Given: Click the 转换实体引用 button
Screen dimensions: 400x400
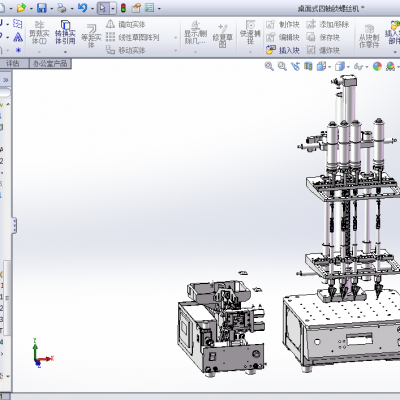Looking at the screenshot, I should pos(65,33).
